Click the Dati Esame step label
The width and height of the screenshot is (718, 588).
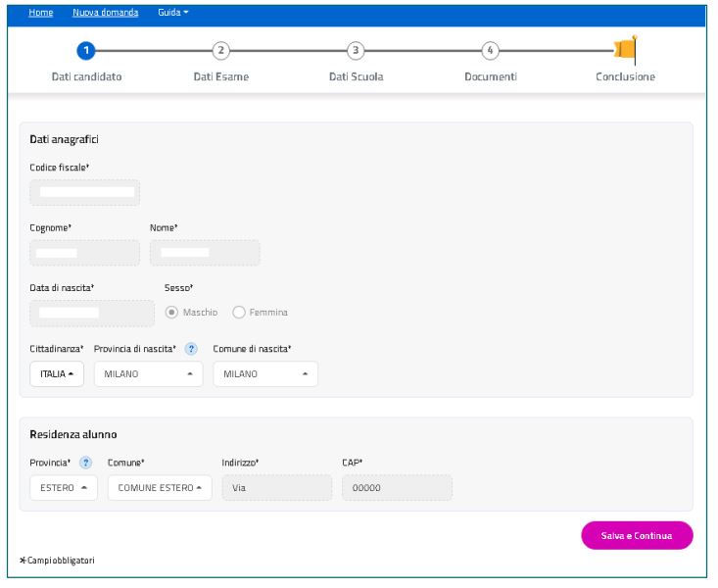[x=221, y=77]
